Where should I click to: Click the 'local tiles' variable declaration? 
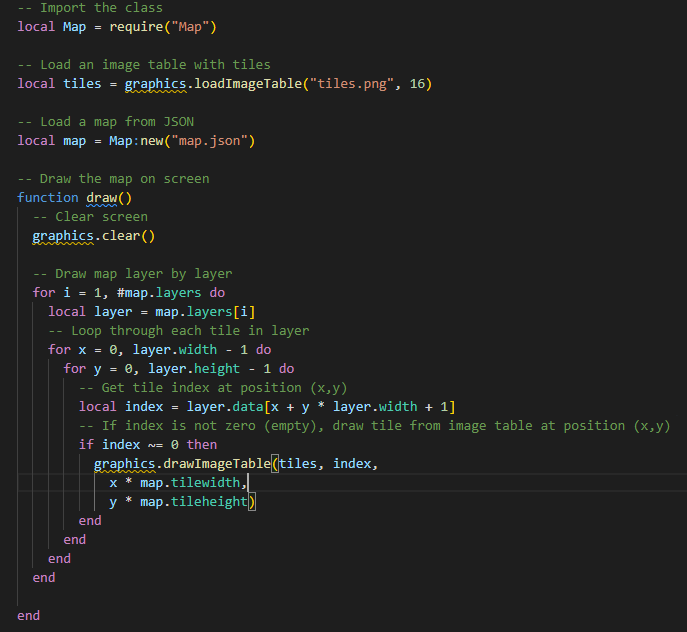[59, 84]
